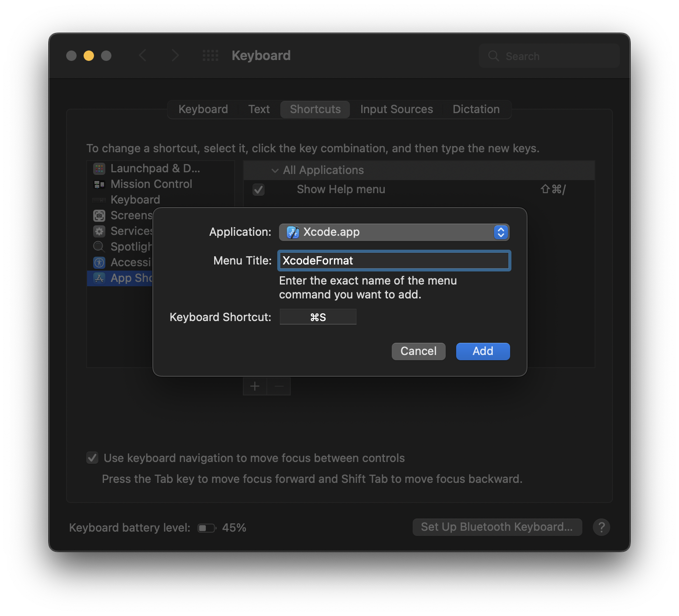Click the Mission Control category icon
Screen dimensions: 679x616
(x=99, y=184)
